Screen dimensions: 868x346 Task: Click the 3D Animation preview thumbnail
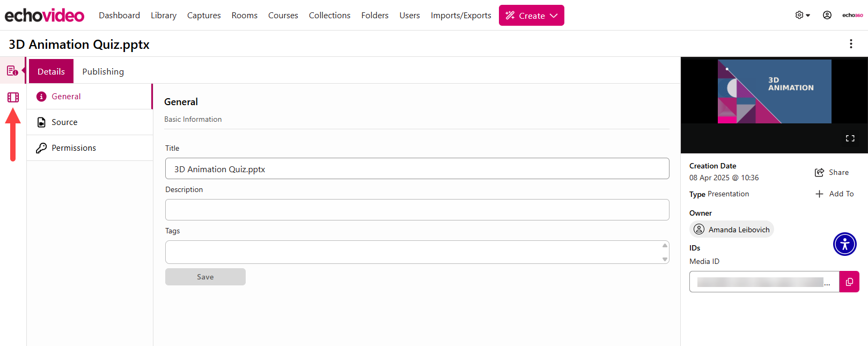click(x=774, y=91)
